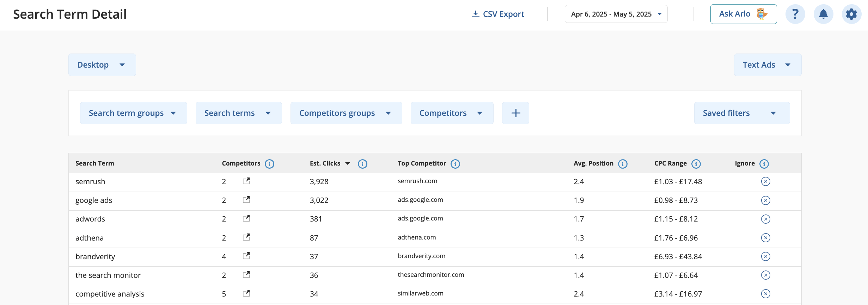868x305 pixels.
Task: Expand the Competitors filter dropdown
Action: point(452,113)
